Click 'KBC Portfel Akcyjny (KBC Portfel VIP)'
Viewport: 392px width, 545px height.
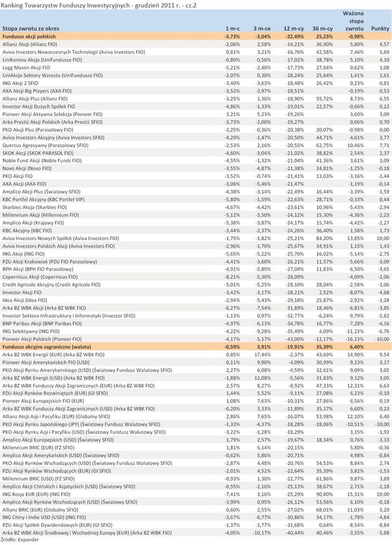pyautogui.click(x=44, y=199)
